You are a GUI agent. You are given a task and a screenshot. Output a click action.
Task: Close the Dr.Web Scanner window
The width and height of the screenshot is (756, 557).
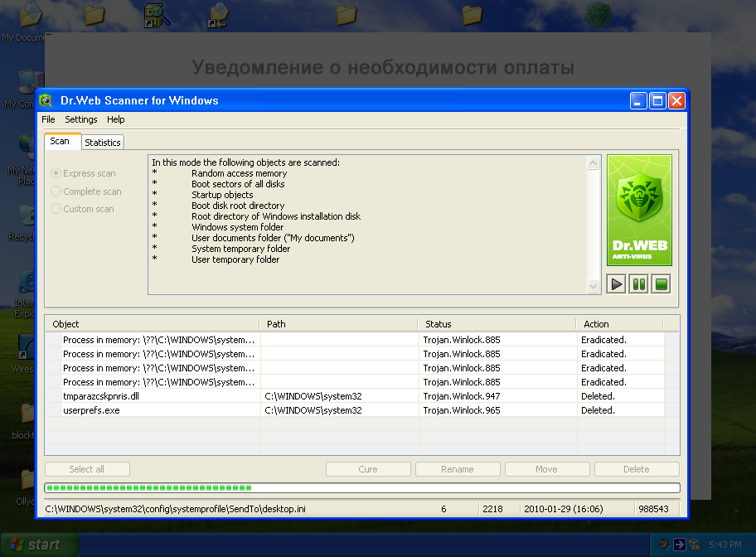(x=677, y=101)
